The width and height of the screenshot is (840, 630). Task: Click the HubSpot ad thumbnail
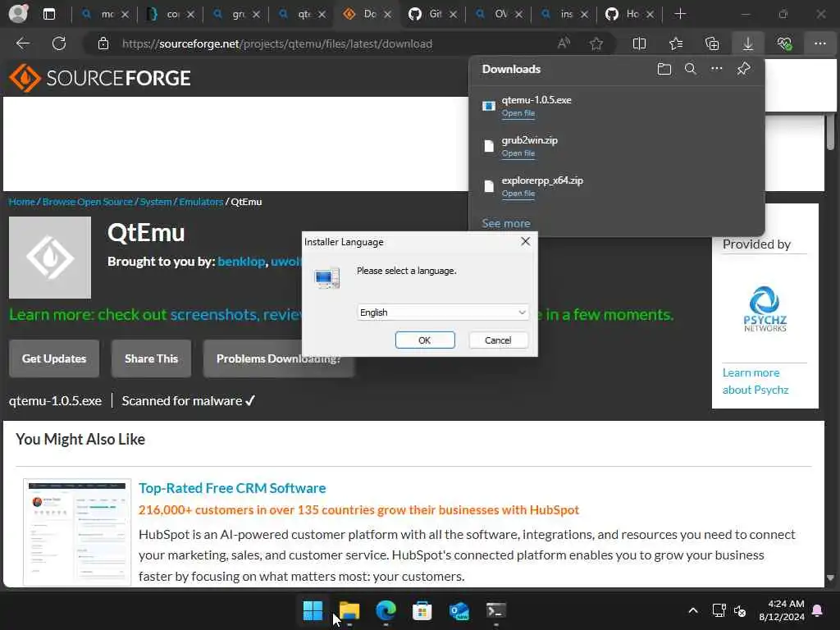click(77, 532)
